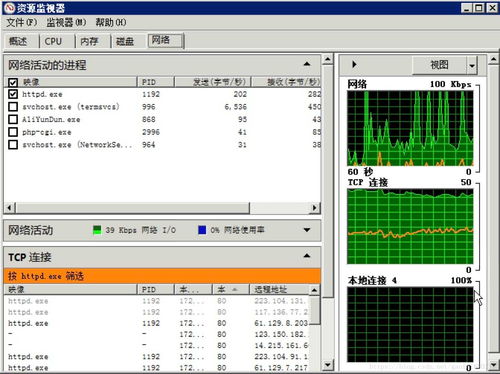Select the TCP row with 14.215.161
Screen dimensions: 500x374
coord(157,345)
